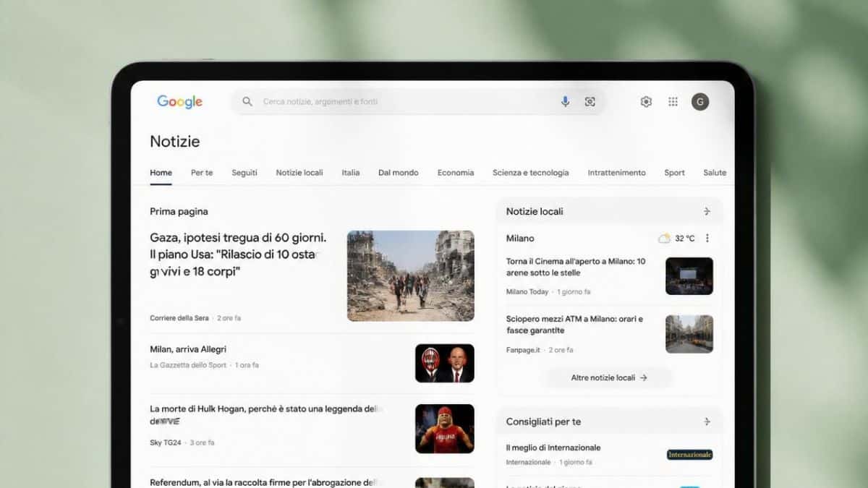Click the Hulk Hogan thumbnail image
Screen dimensions: 868x488
click(x=445, y=429)
